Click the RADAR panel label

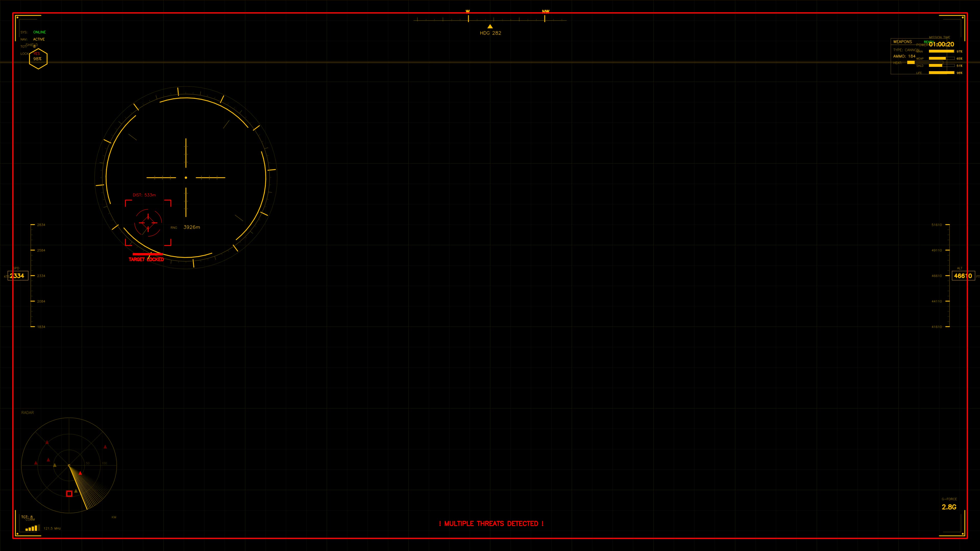pos(27,412)
